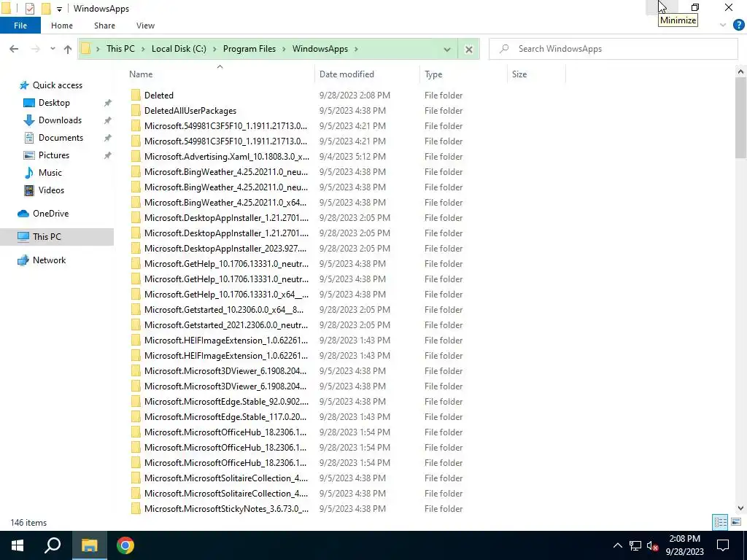Select the Microsoft.Advertising.Xaml folder icon

point(136,157)
